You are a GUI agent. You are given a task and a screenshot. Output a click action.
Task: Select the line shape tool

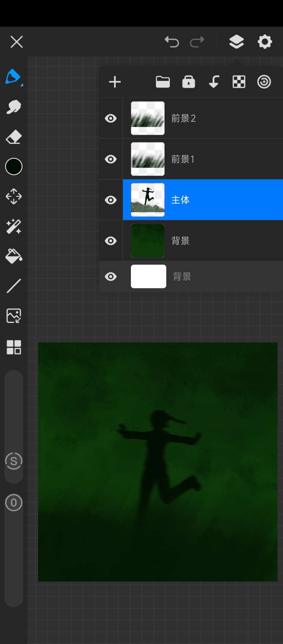click(13, 286)
